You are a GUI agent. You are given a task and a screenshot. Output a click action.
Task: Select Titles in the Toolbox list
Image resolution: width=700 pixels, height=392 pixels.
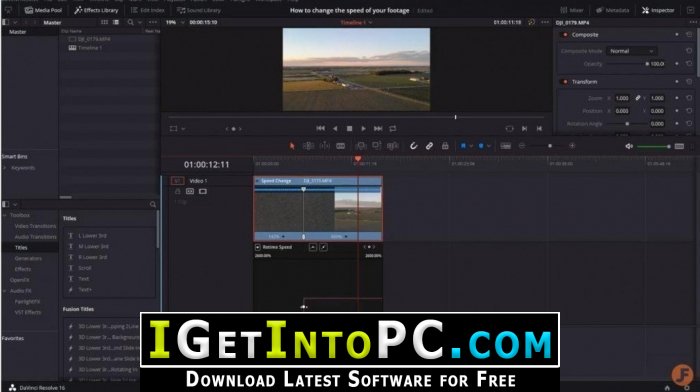[x=21, y=247]
